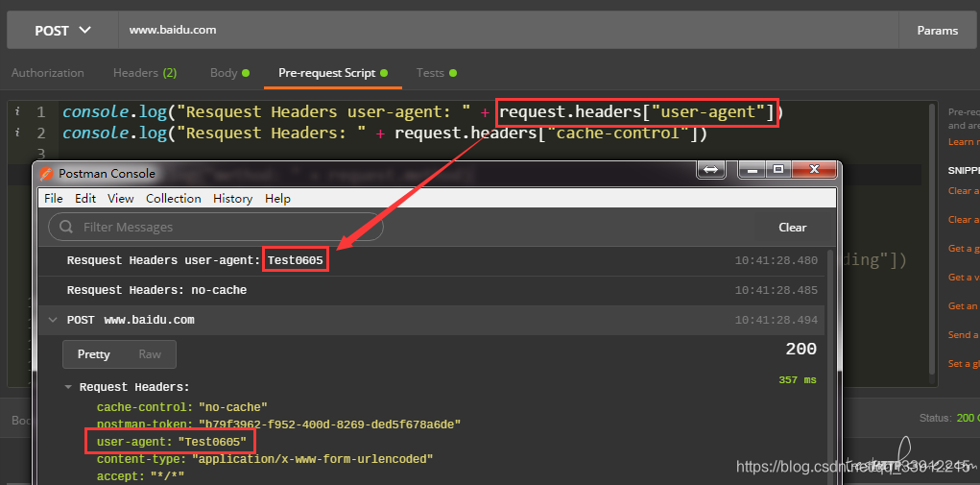
Task: Open the Help menu in Postman Console
Action: point(277,199)
